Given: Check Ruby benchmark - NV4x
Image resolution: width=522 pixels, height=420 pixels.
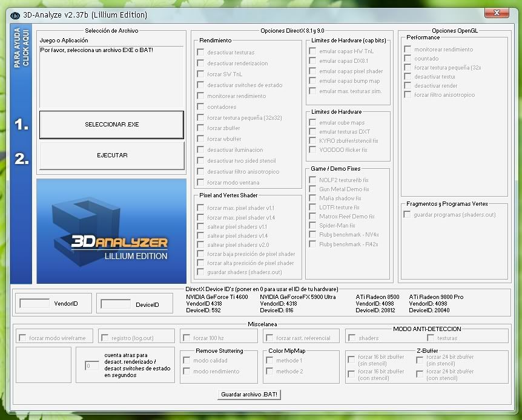Looking at the screenshot, I should click(312, 234).
